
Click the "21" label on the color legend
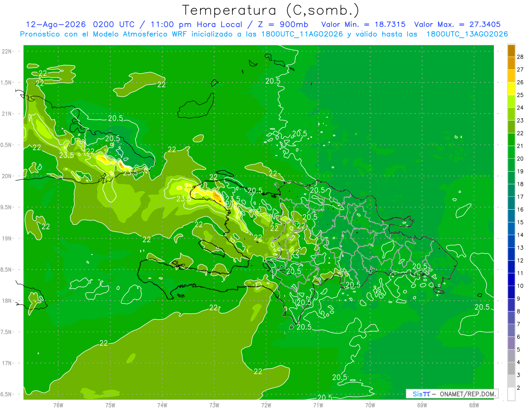(x=520, y=146)
